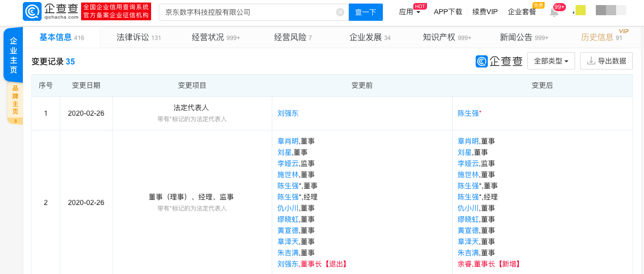Open 仇小川 link in 变更前 column

pos(288,208)
